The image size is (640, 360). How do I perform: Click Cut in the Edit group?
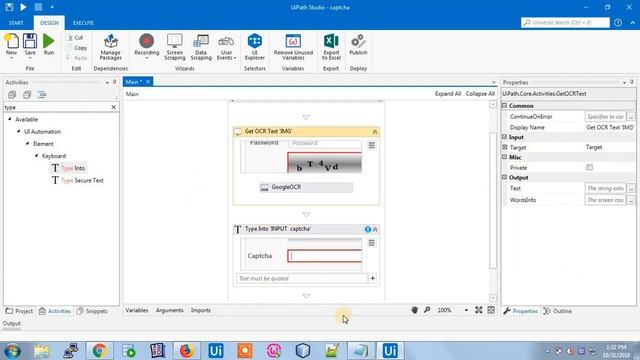(76, 38)
